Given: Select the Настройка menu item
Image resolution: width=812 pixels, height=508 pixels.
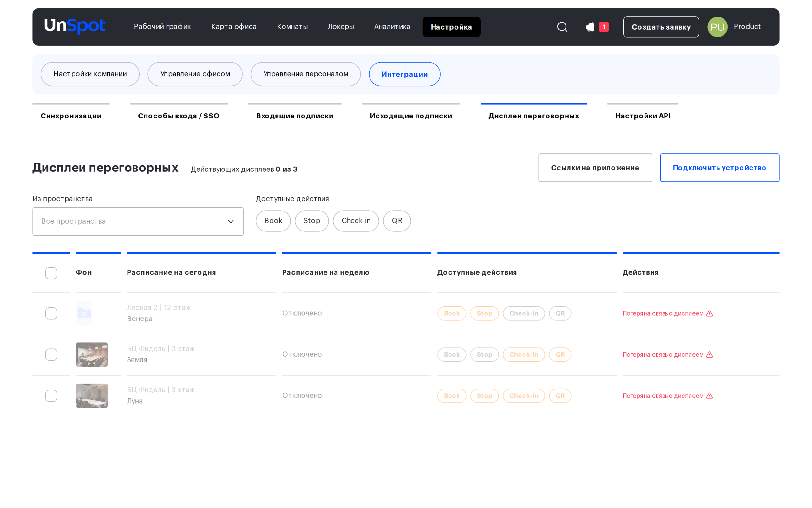Looking at the screenshot, I should coord(452,27).
